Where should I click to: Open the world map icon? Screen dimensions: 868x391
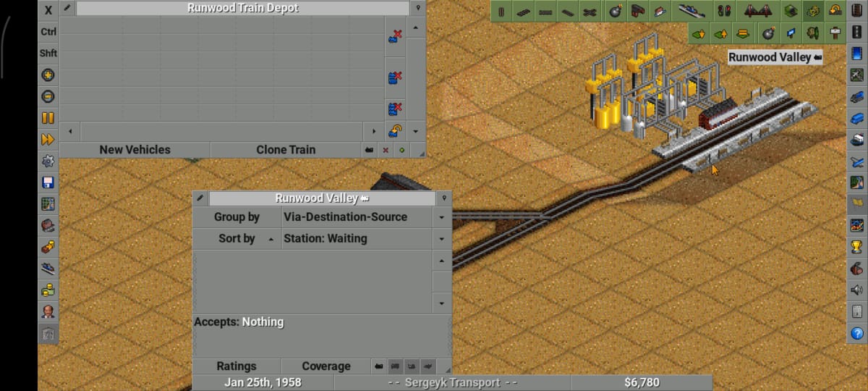[x=48, y=204]
